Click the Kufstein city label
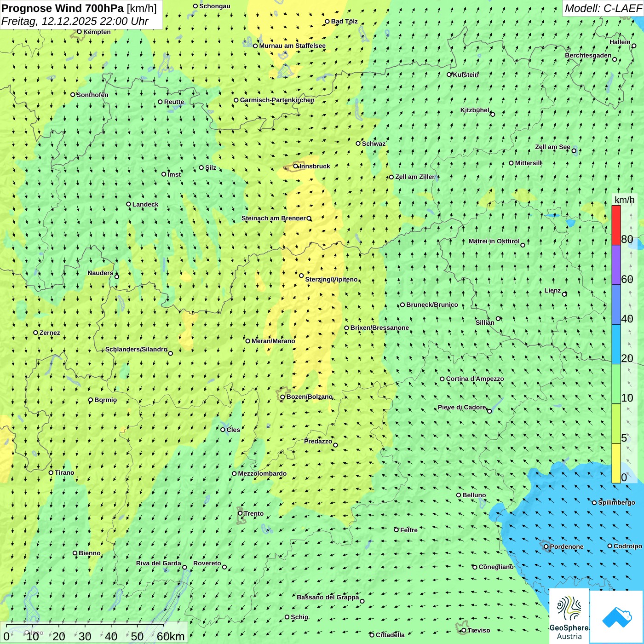 466,75
